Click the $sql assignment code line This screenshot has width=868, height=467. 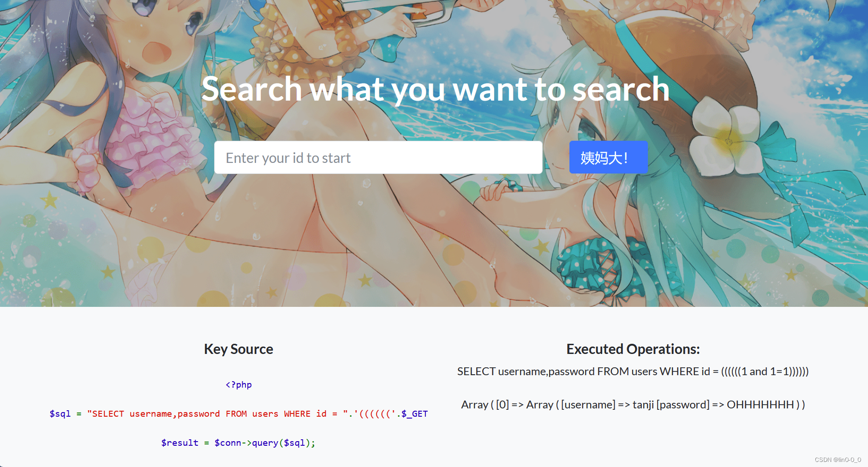point(239,413)
